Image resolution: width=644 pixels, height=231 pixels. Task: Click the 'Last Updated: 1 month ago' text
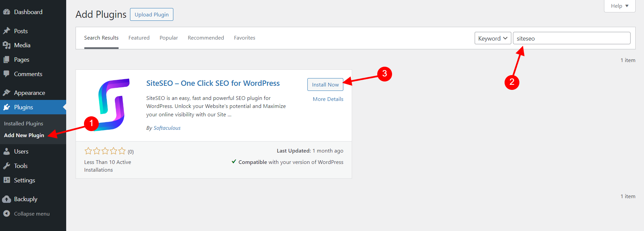(x=310, y=151)
